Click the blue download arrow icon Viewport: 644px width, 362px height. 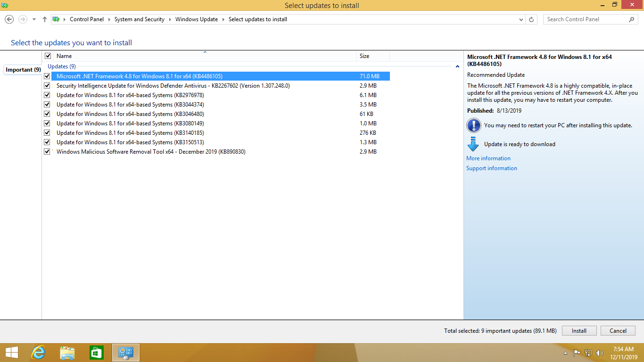473,144
